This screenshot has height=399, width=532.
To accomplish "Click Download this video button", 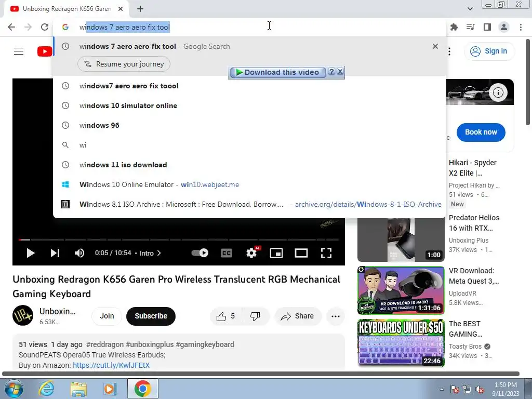I will (277, 72).
